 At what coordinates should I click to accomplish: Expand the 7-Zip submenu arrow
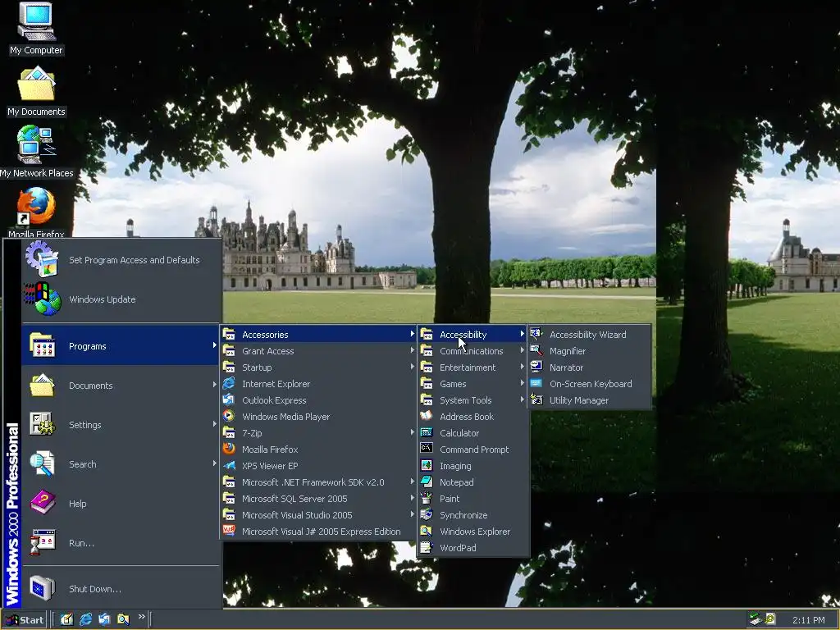coord(412,432)
